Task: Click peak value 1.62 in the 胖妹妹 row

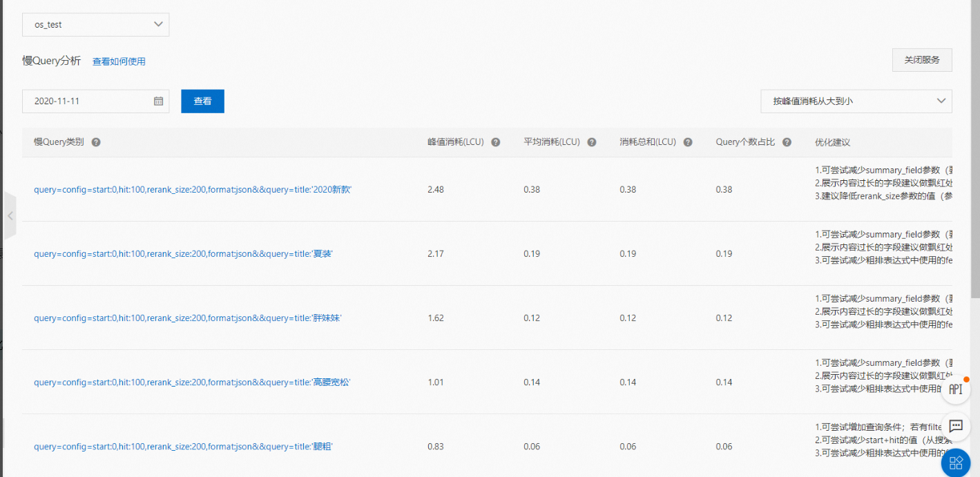Action: 436,318
